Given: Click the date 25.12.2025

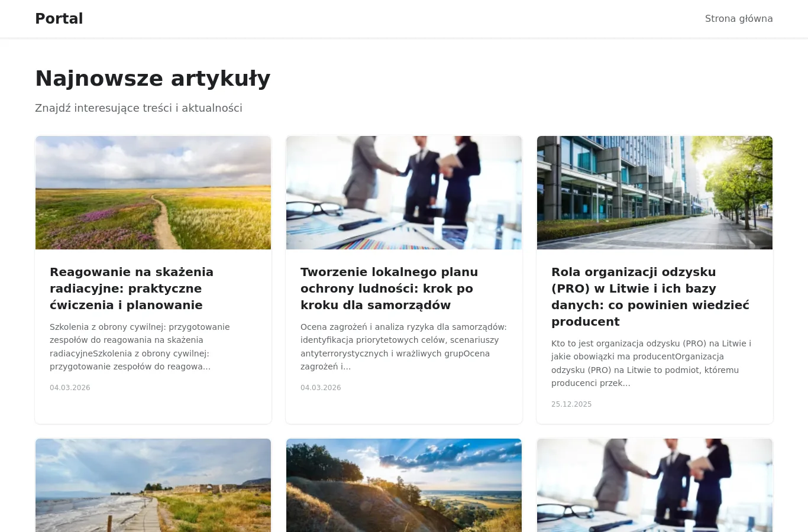Looking at the screenshot, I should point(571,404).
